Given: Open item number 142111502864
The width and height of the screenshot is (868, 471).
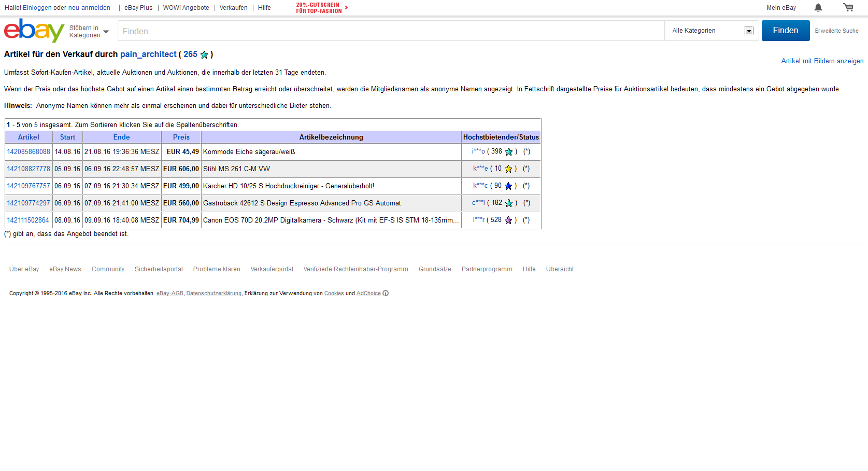Looking at the screenshot, I should click(x=28, y=220).
